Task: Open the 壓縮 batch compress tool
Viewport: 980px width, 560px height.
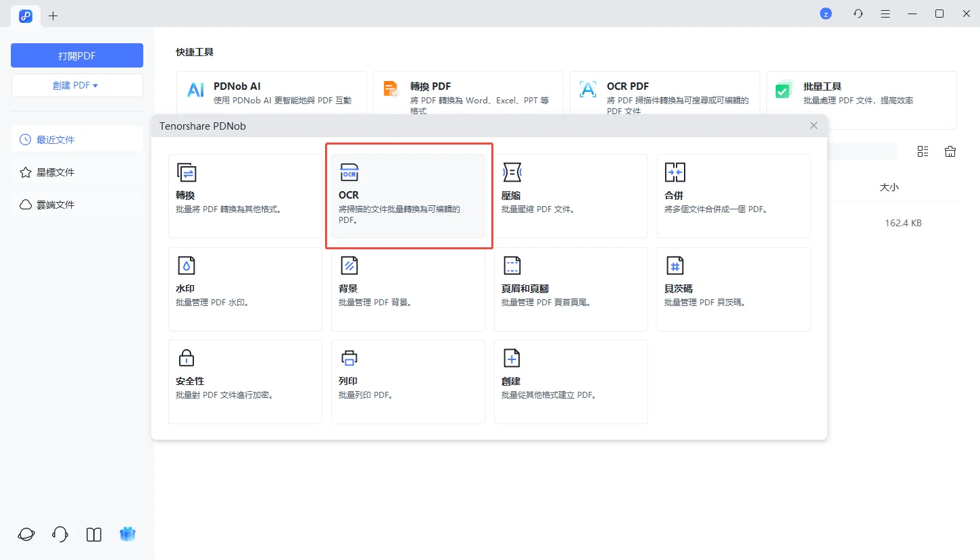Action: (571, 196)
